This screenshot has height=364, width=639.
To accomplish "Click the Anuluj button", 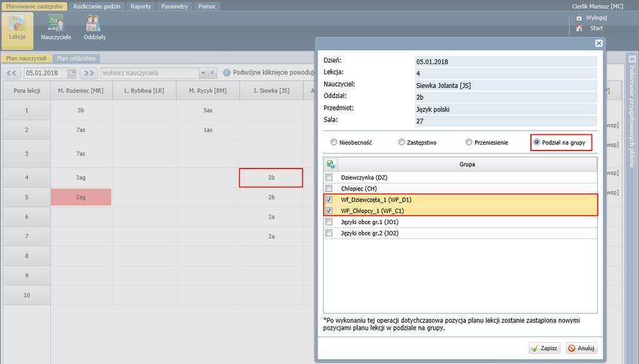I will (x=582, y=348).
